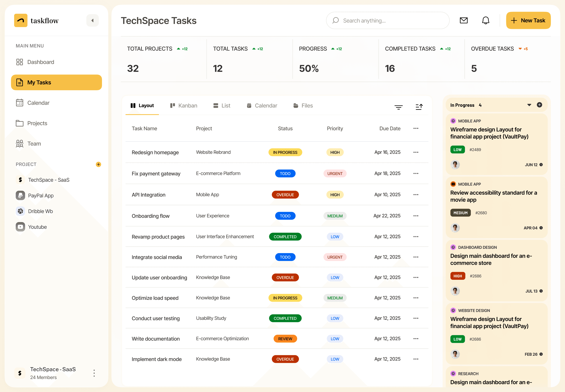Switch to the Files tab

pyautogui.click(x=303, y=106)
